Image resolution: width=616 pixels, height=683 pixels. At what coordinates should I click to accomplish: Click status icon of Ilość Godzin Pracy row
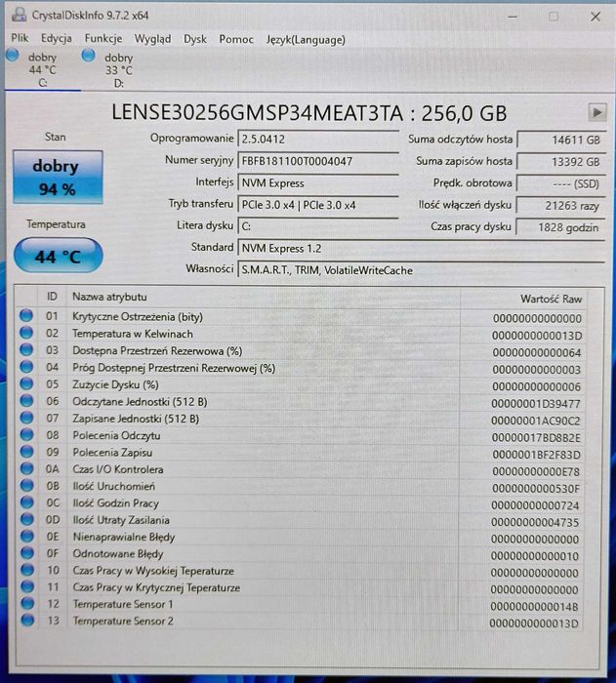(27, 502)
